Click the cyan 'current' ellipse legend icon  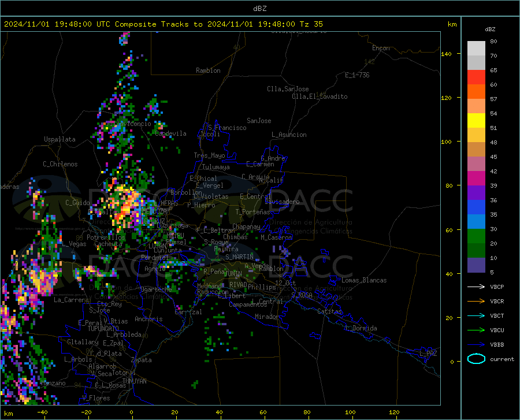[476, 359]
